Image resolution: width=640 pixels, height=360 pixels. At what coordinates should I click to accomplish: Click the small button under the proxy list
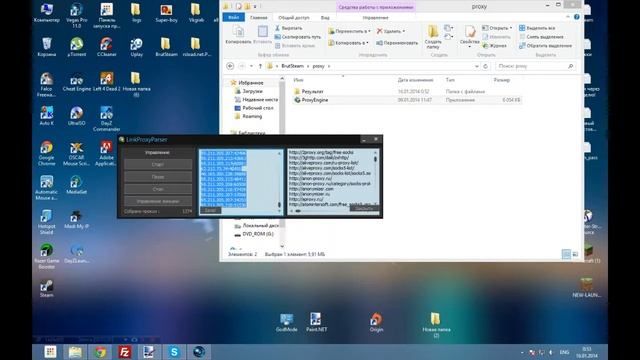tap(210, 210)
